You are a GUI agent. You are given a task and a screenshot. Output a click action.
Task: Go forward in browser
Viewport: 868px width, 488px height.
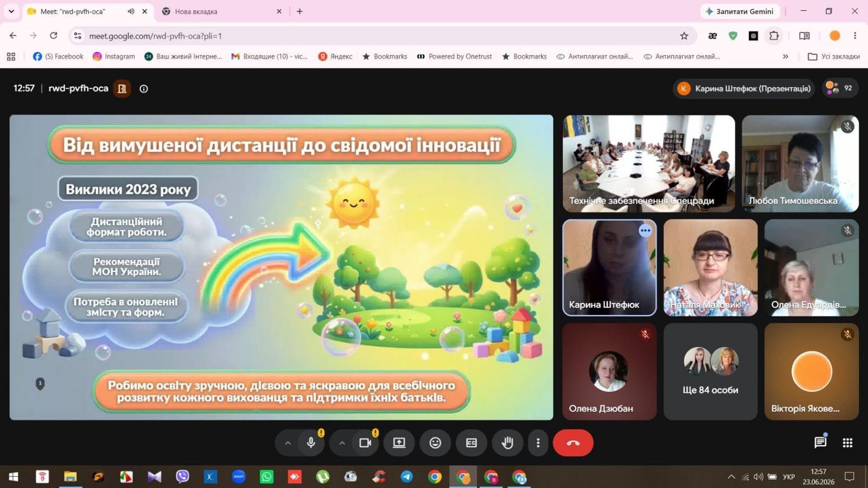click(33, 36)
